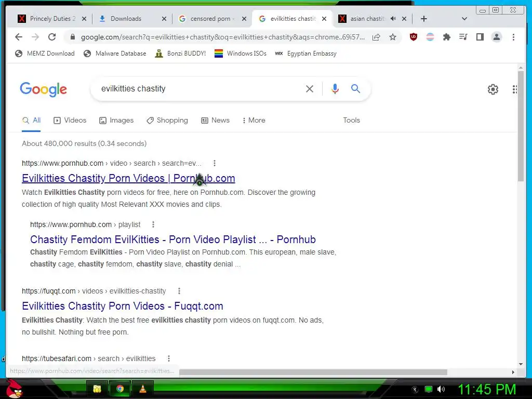This screenshot has height=399, width=532.
Task: Switch to the censored tab
Action: click(212, 19)
